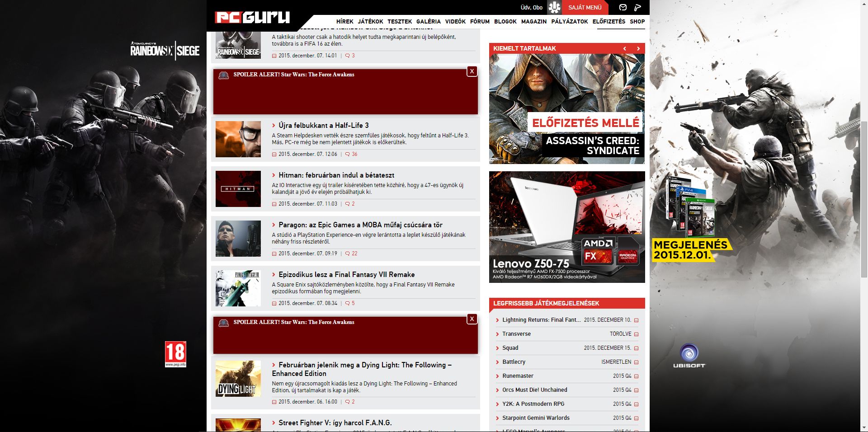Open Assassin's Creed: Syndicate featured banner
The image size is (868, 432).
[x=567, y=108]
